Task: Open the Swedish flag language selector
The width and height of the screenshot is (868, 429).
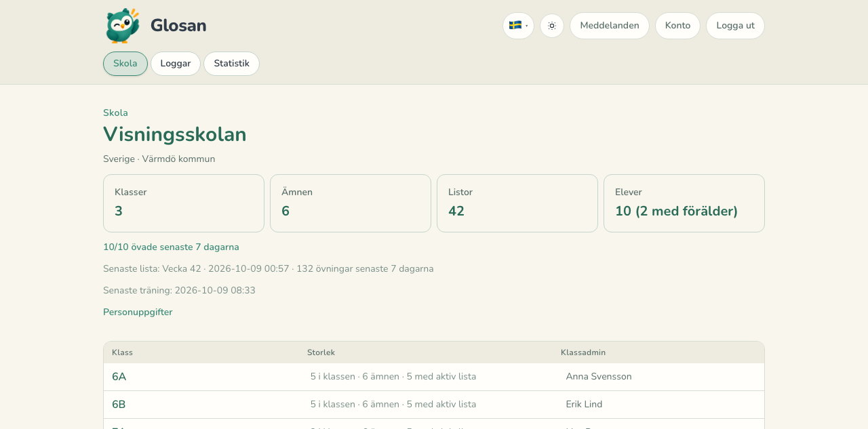Action: [518, 26]
